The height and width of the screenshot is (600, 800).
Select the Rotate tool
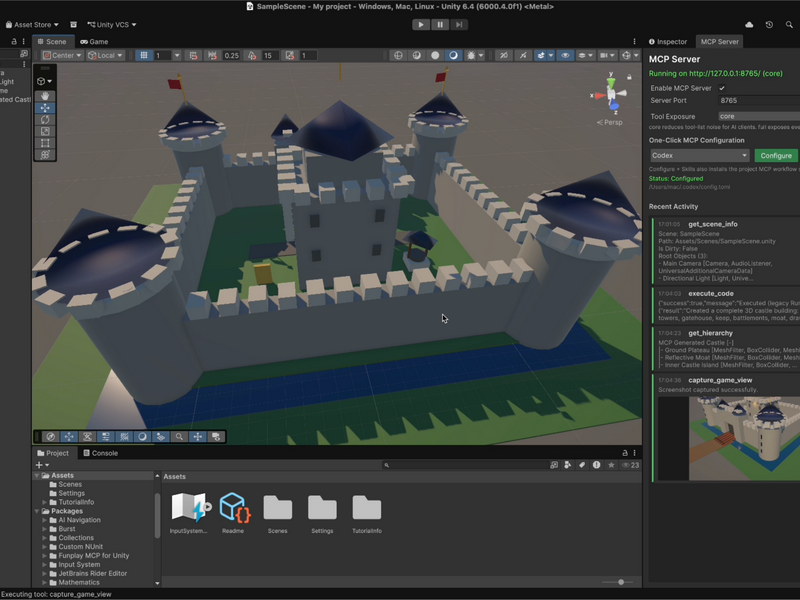click(45, 119)
